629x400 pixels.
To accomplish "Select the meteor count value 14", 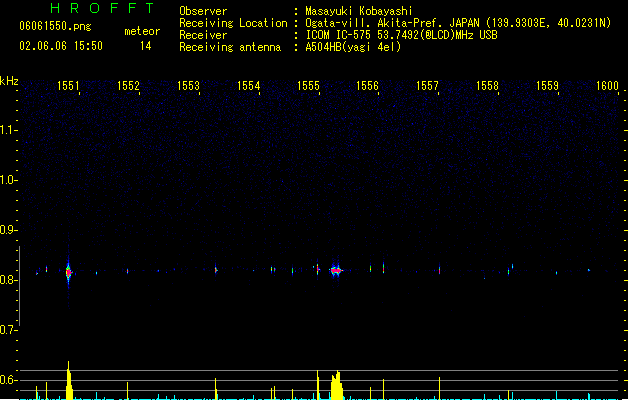I will 146,46.
